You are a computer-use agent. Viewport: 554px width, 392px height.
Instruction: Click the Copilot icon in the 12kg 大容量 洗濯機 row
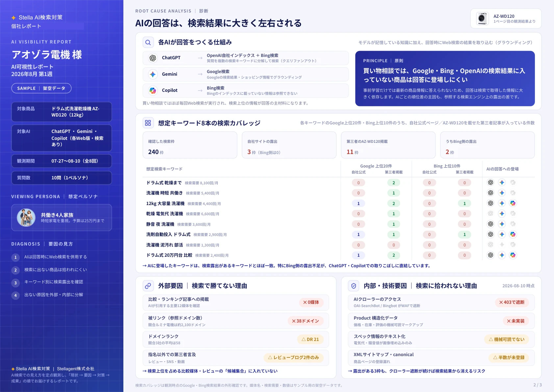[513, 203]
